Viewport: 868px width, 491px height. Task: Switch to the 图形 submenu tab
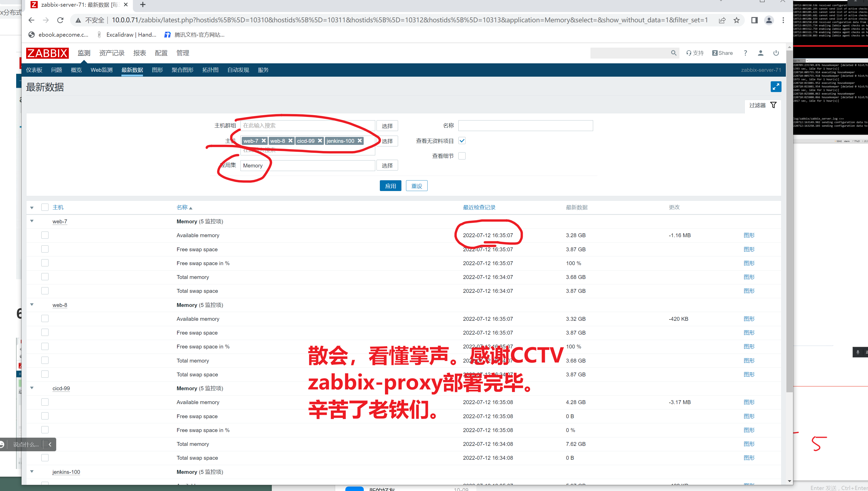157,70
